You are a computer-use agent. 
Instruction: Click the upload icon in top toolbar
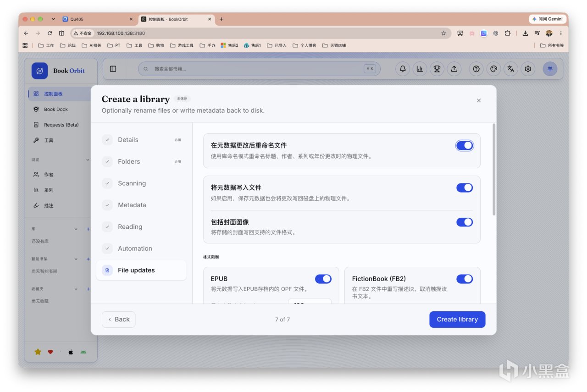pos(454,69)
